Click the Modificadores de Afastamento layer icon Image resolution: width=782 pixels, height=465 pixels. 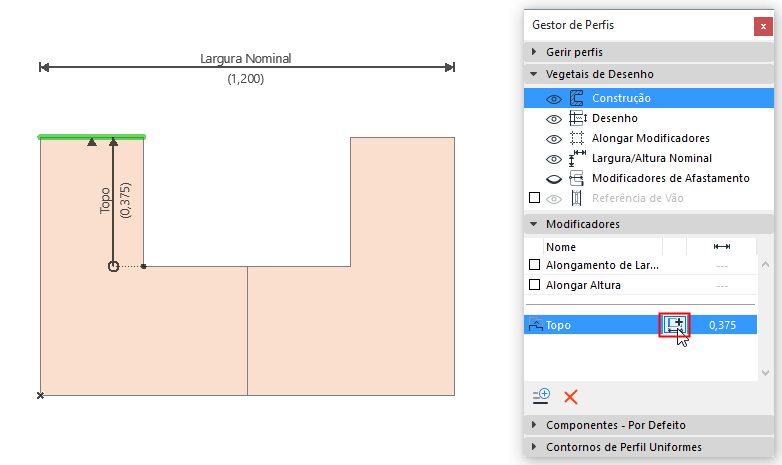pyautogui.click(x=577, y=178)
